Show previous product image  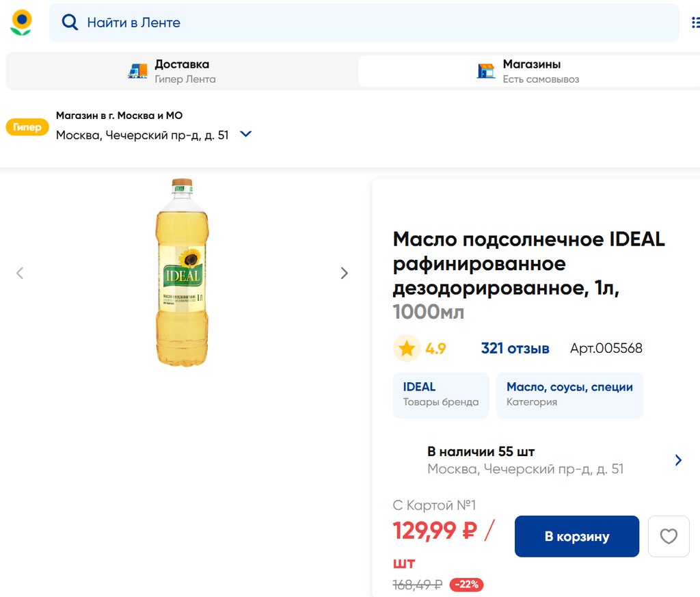[x=20, y=274]
